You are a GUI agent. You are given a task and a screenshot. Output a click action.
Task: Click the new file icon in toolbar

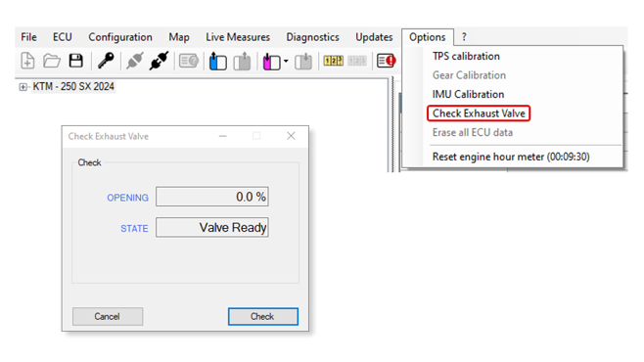coord(27,61)
